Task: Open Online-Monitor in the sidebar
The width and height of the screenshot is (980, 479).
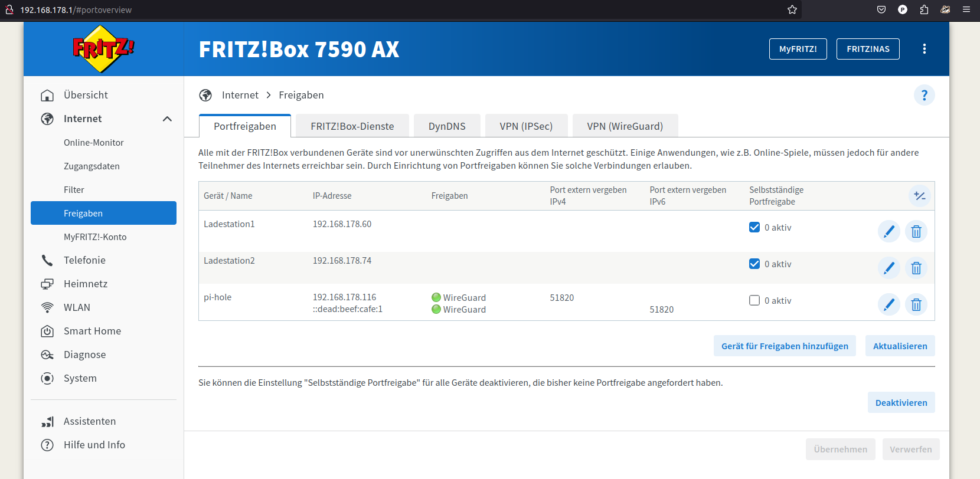Action: click(94, 143)
